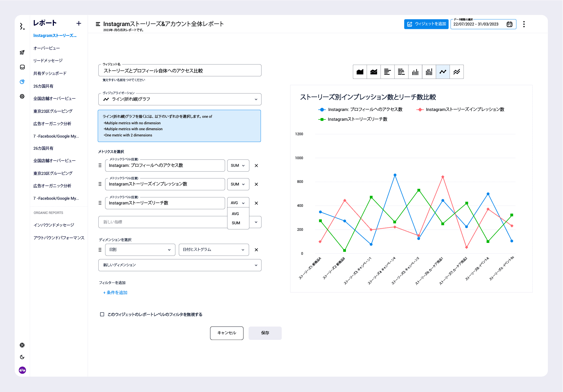
Task: Toggle the Instagram profile access legend series
Action: (x=360, y=109)
